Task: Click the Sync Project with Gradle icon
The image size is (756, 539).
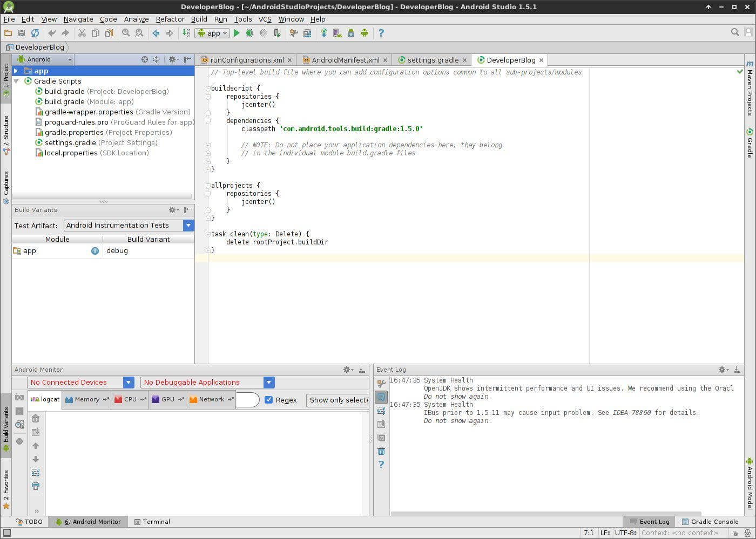Action: (x=323, y=33)
